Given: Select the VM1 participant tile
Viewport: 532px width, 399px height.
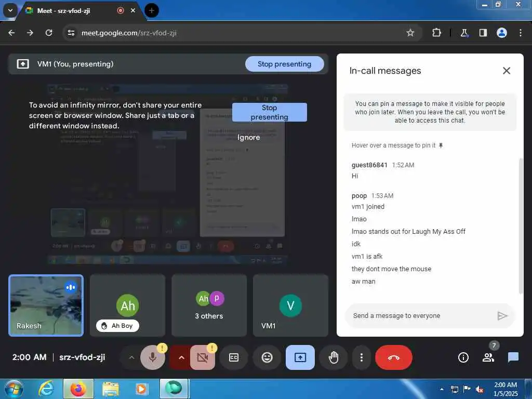Looking at the screenshot, I should point(290,305).
